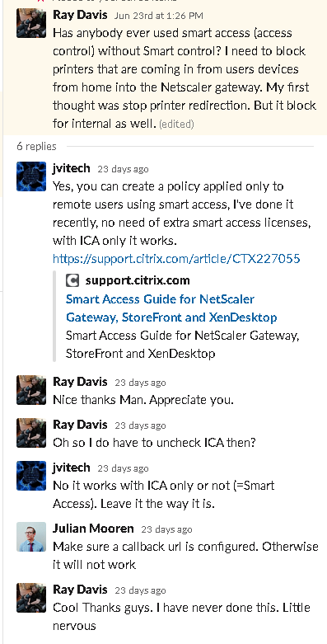Screen dimensions: 327x644
Task: Click Ray Davis avatar on 'Cool Thanks guys' reply
Action: (x=31, y=598)
